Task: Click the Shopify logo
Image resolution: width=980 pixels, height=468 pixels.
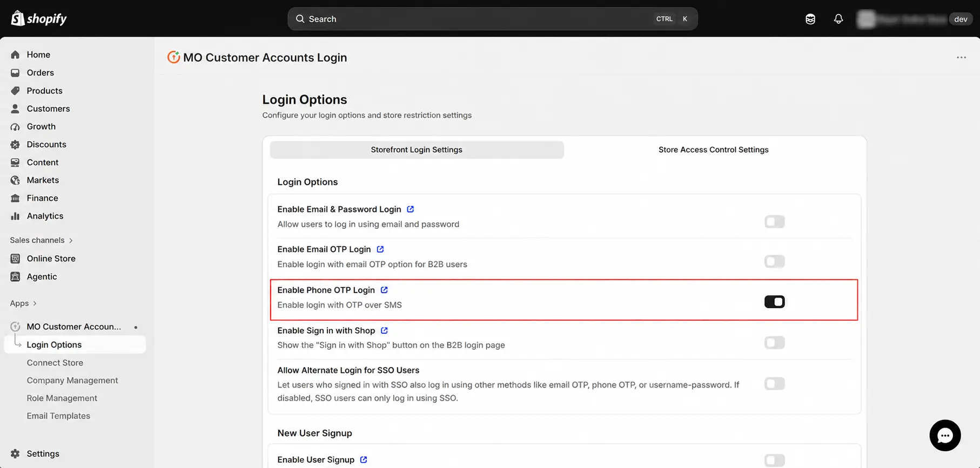Action: coord(39,18)
